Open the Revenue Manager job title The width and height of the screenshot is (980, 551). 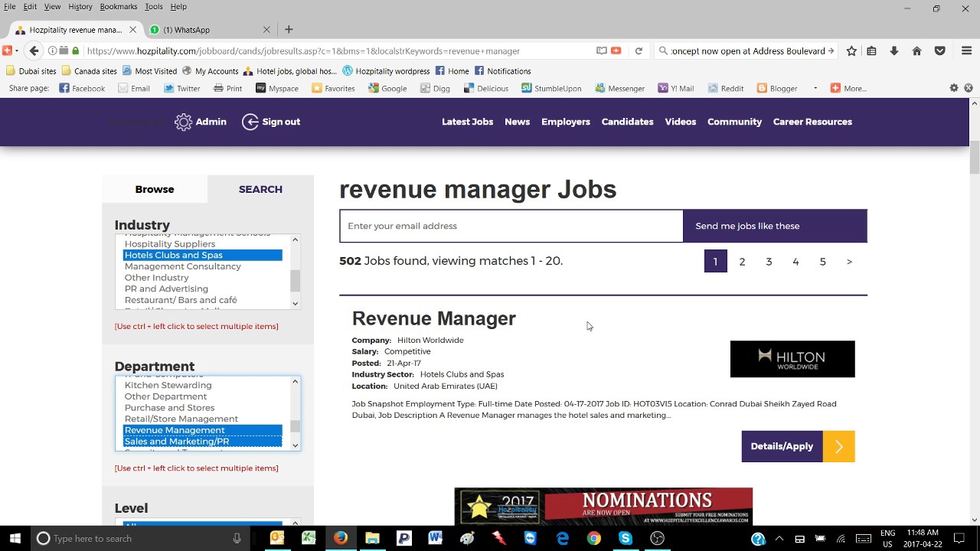click(x=434, y=318)
